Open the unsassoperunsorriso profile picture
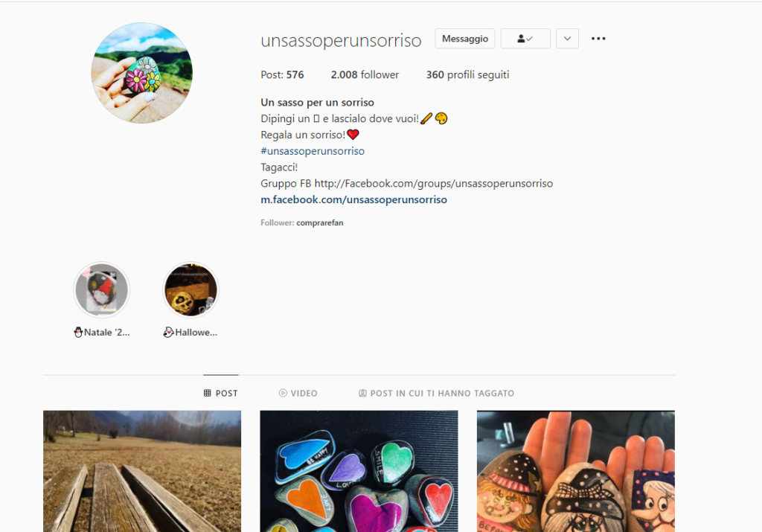 click(142, 73)
